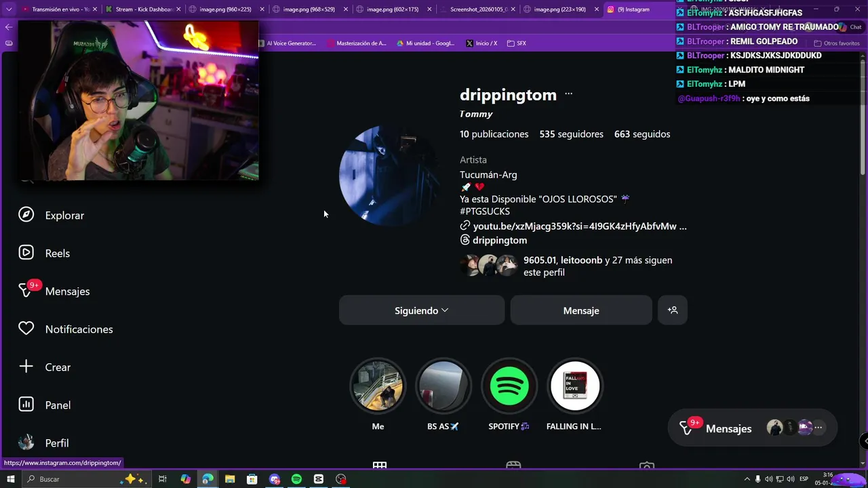
Task: Open Microsoft Store taskbar icon
Action: pyautogui.click(x=252, y=479)
